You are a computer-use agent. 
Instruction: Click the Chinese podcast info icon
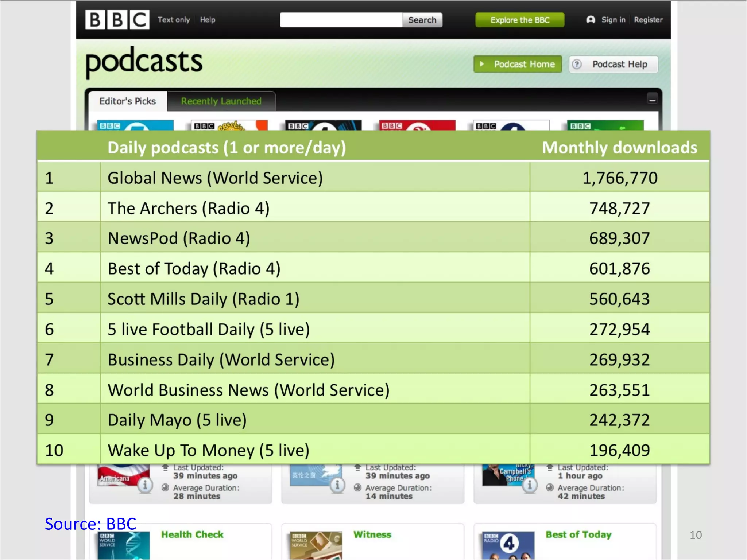tap(337, 485)
